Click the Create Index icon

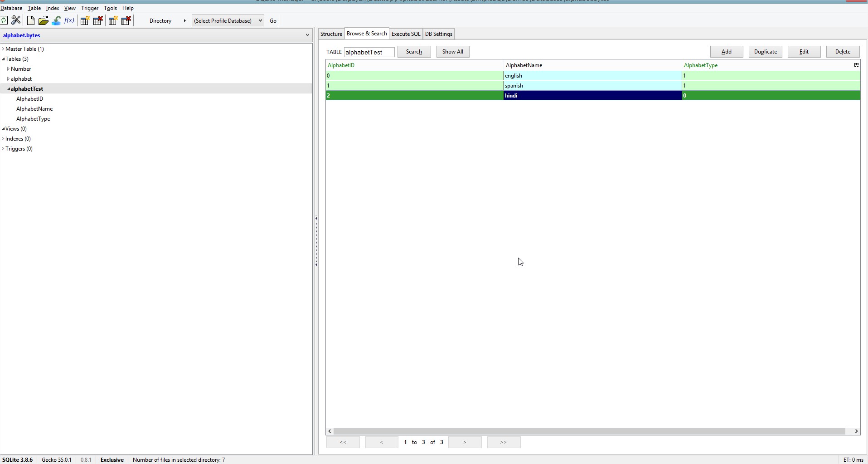coord(113,20)
